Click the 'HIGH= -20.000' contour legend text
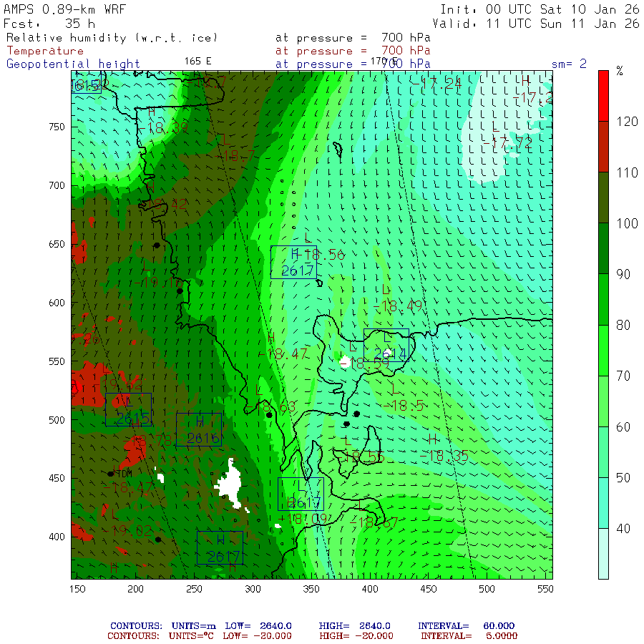Screen dimensions: 644x644 coord(356,636)
